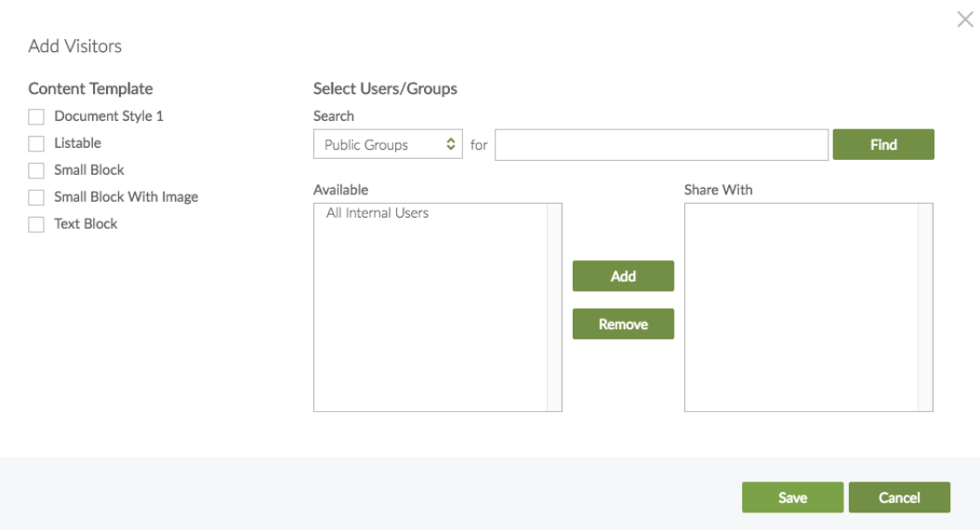980x530 pixels.
Task: Enable the Document Style 1 checkbox
Action: click(x=36, y=117)
